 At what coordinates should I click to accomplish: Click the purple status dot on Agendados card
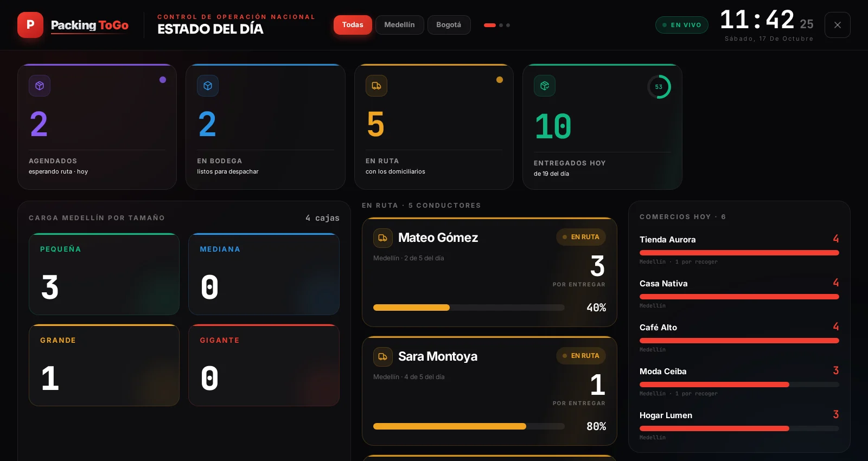click(x=163, y=80)
